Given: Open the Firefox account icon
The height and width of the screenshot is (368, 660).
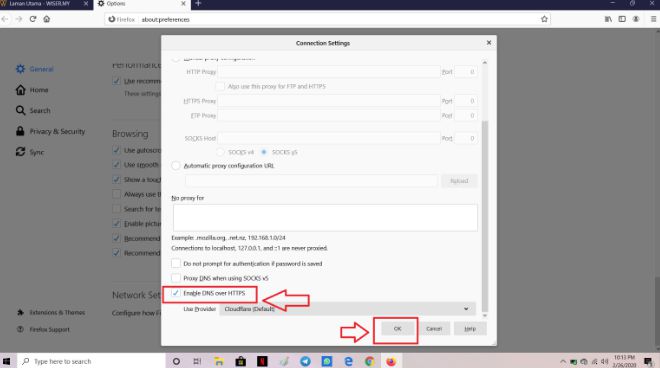Looking at the screenshot, I should (x=636, y=19).
